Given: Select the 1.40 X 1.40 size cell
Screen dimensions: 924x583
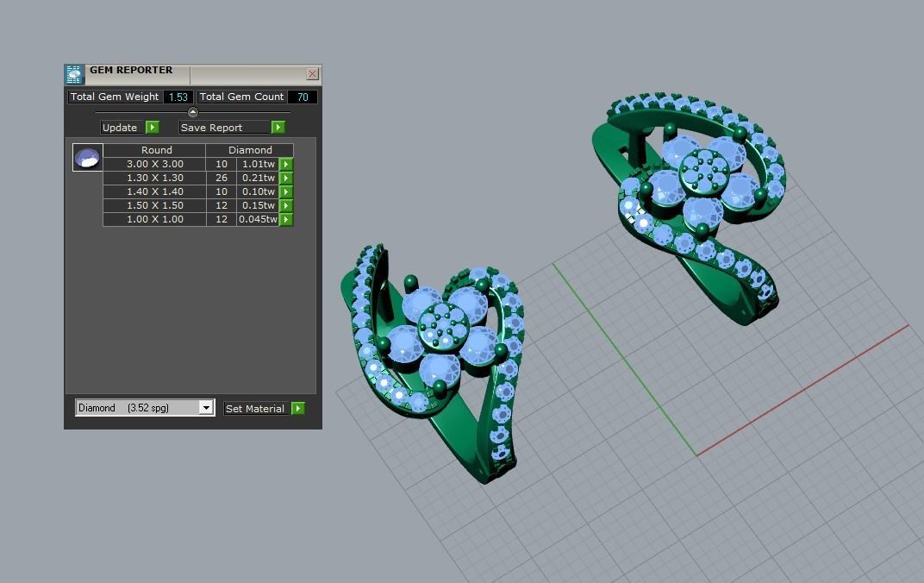Looking at the screenshot, I should tap(155, 191).
